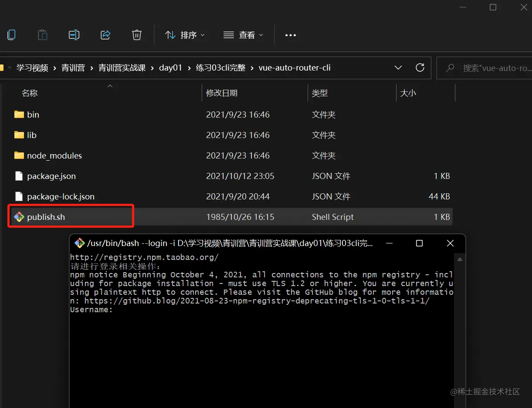Click the Shell Script type cell

pyautogui.click(x=333, y=217)
